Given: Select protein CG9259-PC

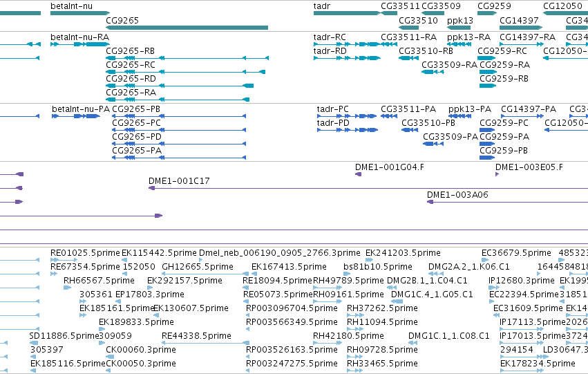Looking at the screenshot, I should point(487,130).
